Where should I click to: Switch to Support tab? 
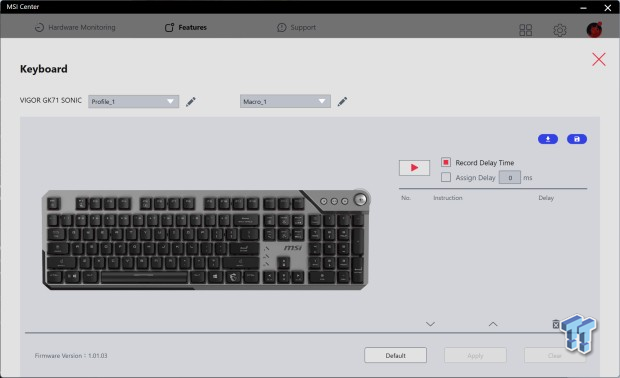pyautogui.click(x=297, y=27)
